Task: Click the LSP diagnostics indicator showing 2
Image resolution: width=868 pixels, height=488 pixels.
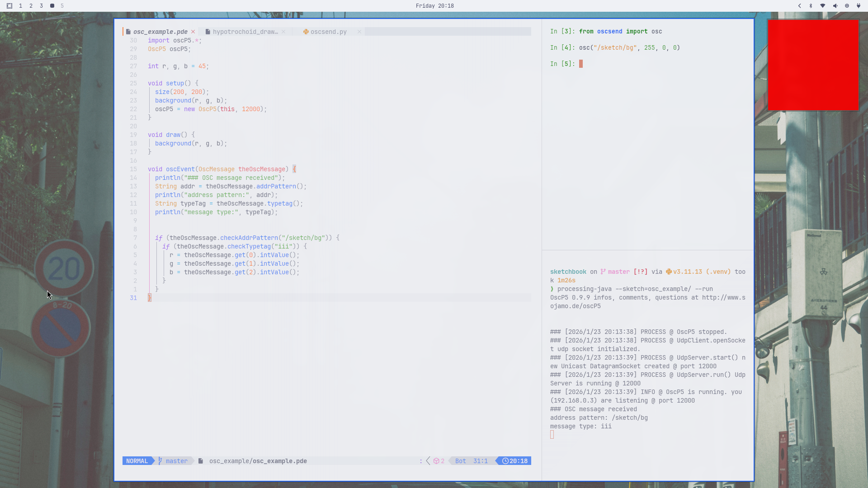Action: (x=438, y=461)
